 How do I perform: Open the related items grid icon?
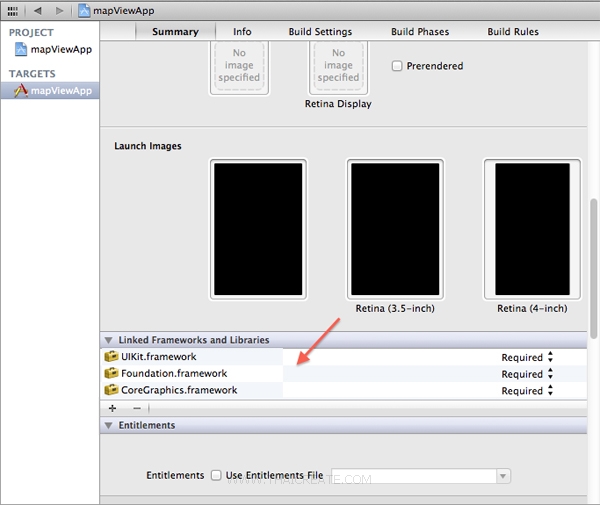13,11
